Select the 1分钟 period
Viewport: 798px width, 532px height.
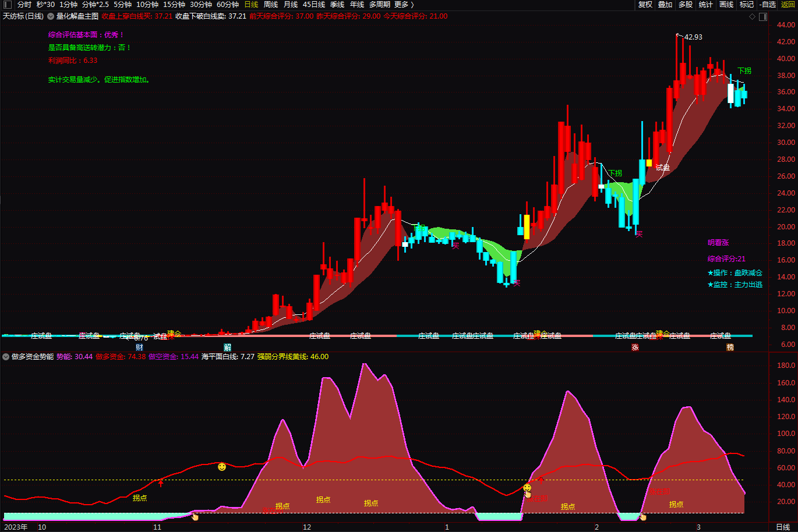(68, 5)
